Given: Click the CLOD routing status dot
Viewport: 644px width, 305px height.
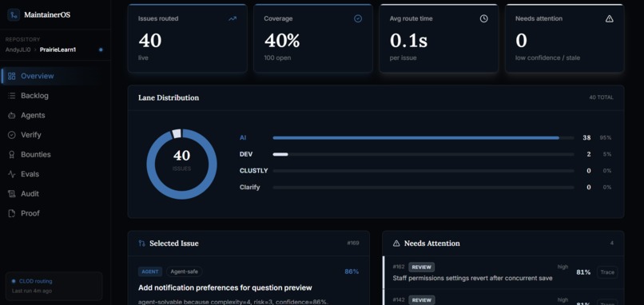Looking at the screenshot, I should (x=14, y=282).
